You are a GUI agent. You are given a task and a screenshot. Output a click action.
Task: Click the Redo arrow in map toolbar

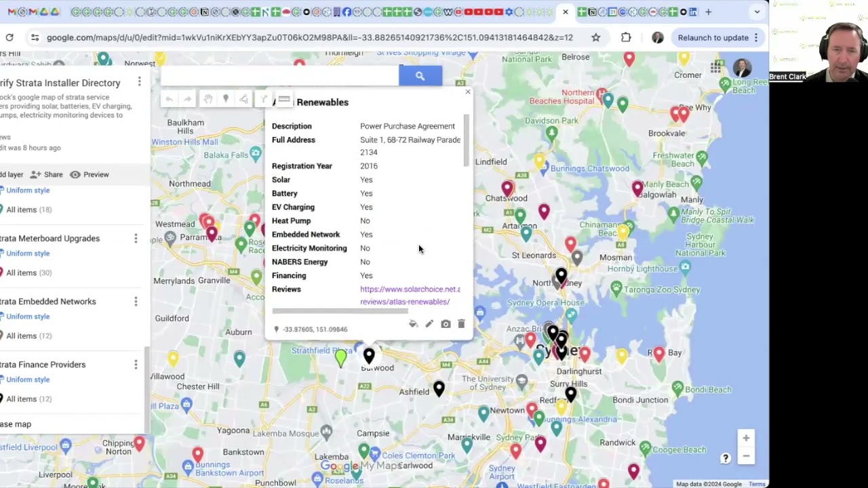pyautogui.click(x=187, y=100)
